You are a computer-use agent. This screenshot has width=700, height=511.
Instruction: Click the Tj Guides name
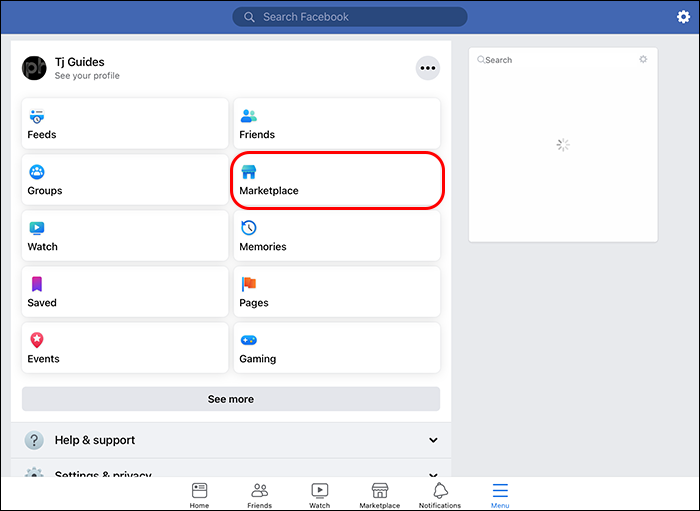click(79, 62)
